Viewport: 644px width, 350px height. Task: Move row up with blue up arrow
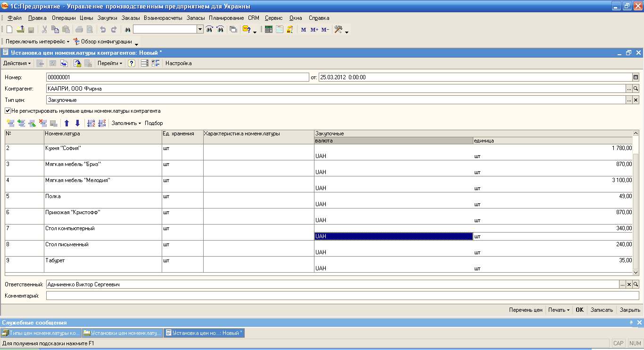(x=66, y=123)
